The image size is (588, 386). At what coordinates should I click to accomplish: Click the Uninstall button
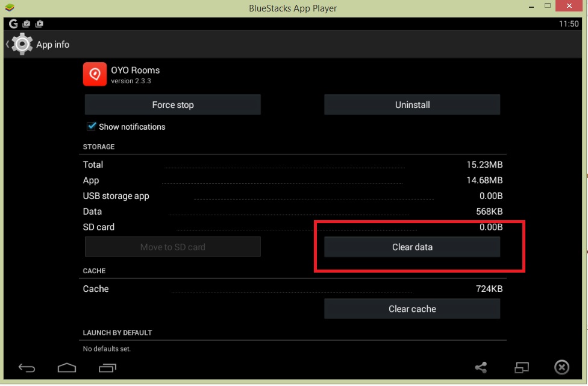pos(412,105)
